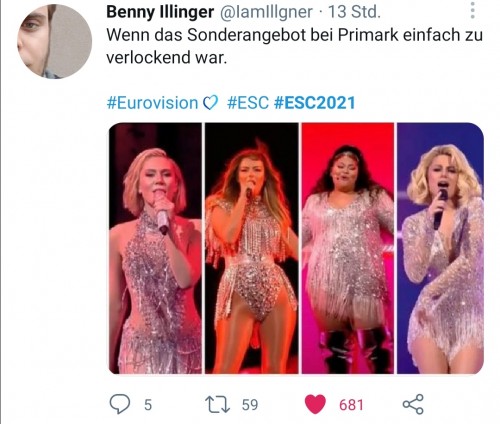Screen dimensions: 500x424
Task: View the 681 likes count
Action: 351,405
